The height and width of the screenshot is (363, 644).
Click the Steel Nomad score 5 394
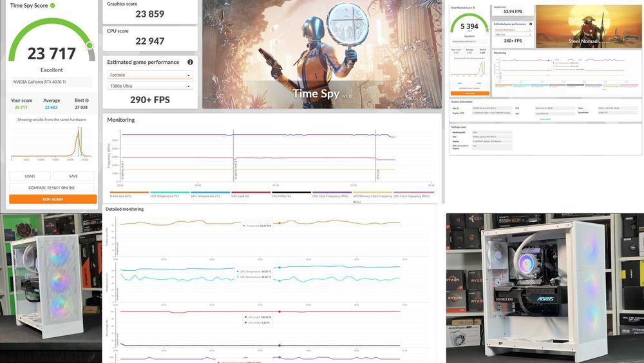[x=469, y=26]
